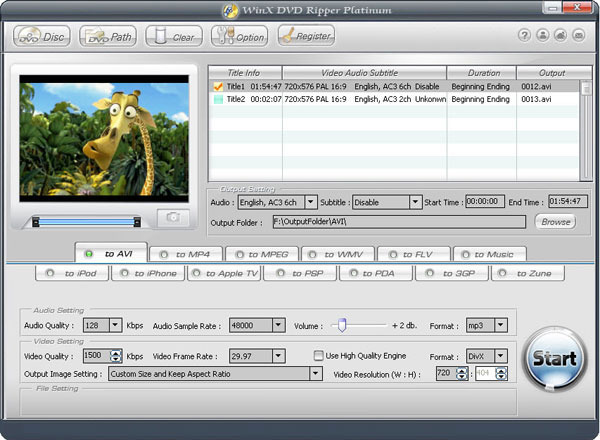
Task: Click the Video Audio Subtitle column header
Action: (364, 73)
